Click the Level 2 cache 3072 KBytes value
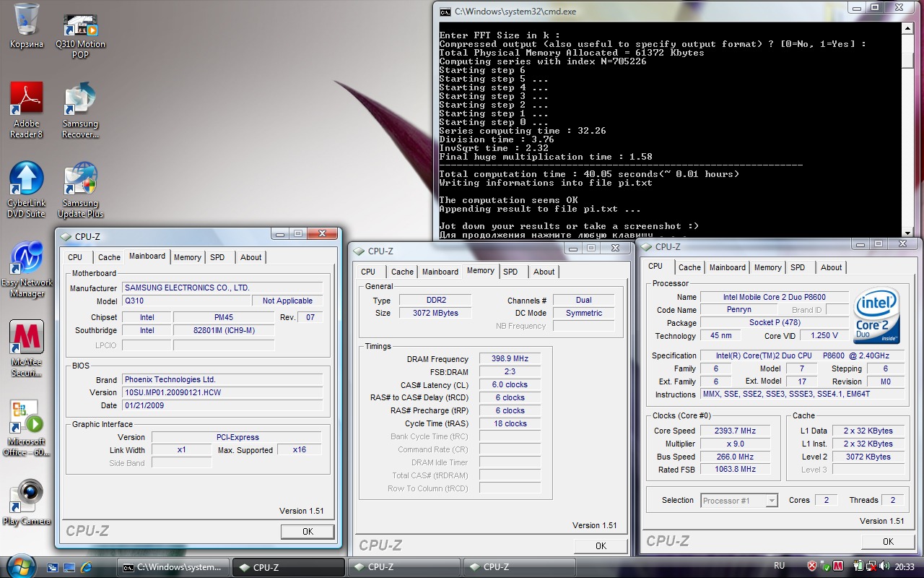The width and height of the screenshot is (924, 578). coord(868,457)
